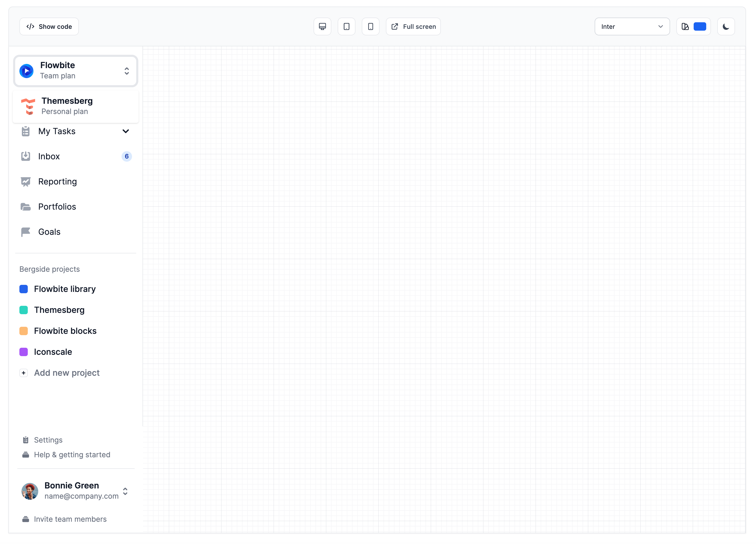This screenshot has width=756, height=544.
Task: Switch to tablet preview mode
Action: coord(346,26)
